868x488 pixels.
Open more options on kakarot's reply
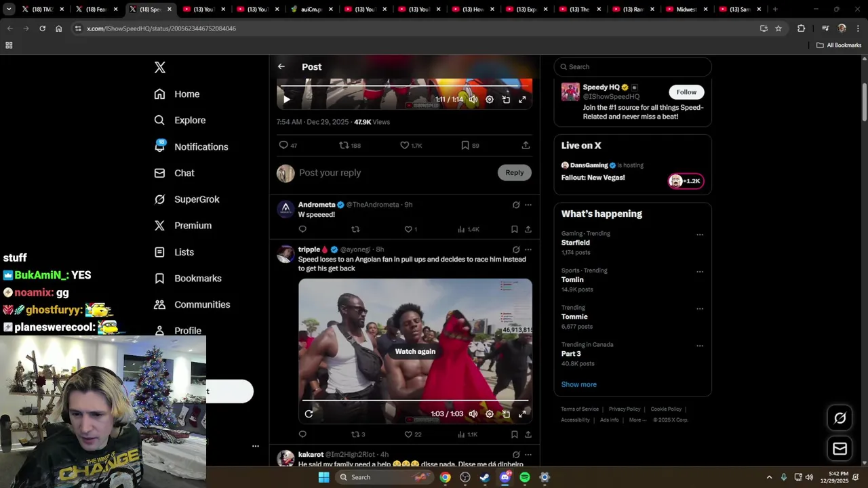528,454
